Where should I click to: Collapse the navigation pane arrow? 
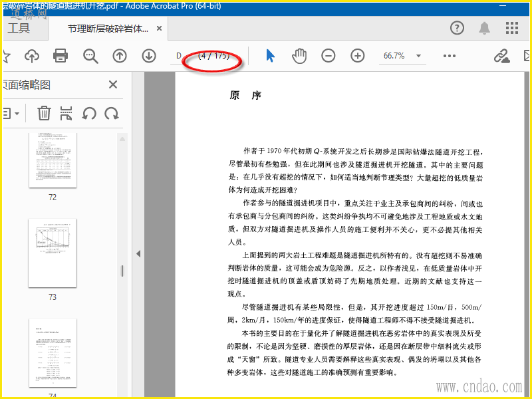(138, 254)
